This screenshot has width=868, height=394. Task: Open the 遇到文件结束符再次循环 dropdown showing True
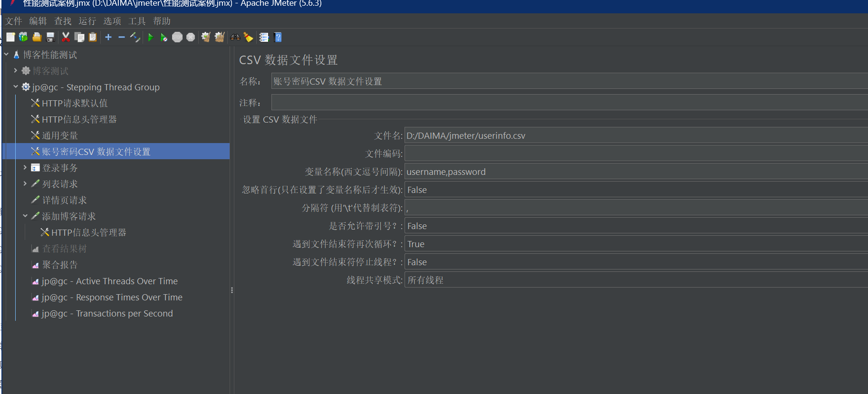pos(636,244)
